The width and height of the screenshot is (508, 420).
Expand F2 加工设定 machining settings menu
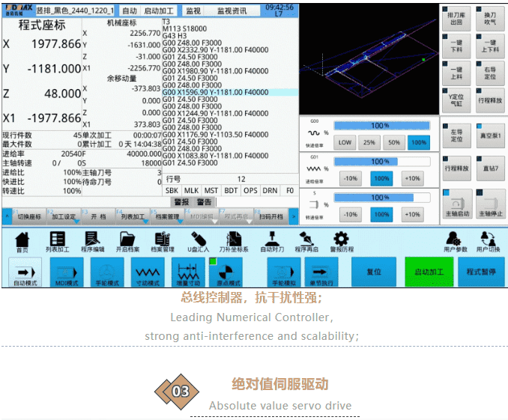[64, 216]
